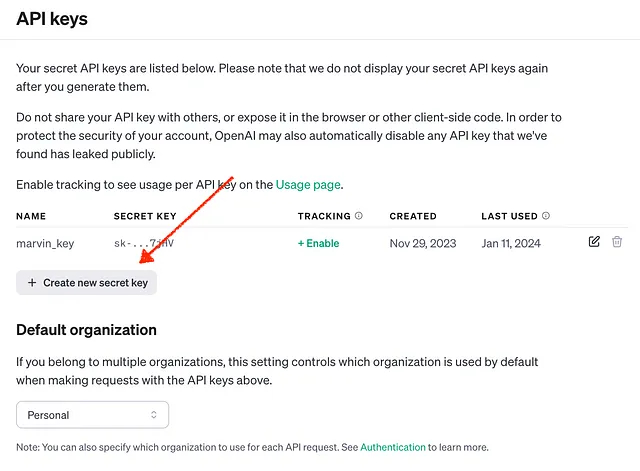The height and width of the screenshot is (471, 640).
Task: Open the Personal organization dropdown
Action: pyautogui.click(x=92, y=415)
